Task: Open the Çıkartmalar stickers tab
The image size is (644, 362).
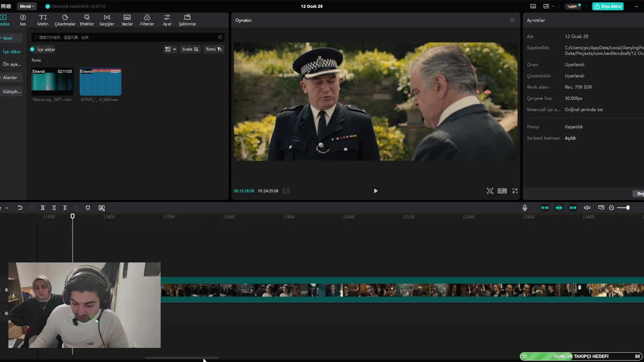Action: tap(65, 20)
